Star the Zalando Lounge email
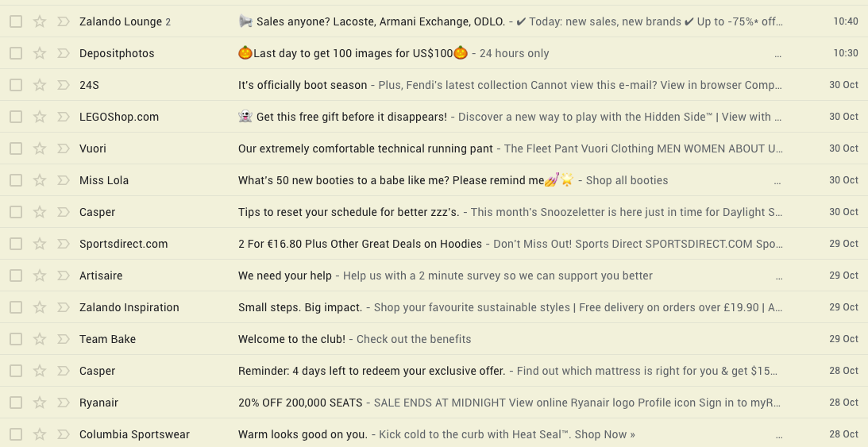 pos(39,21)
